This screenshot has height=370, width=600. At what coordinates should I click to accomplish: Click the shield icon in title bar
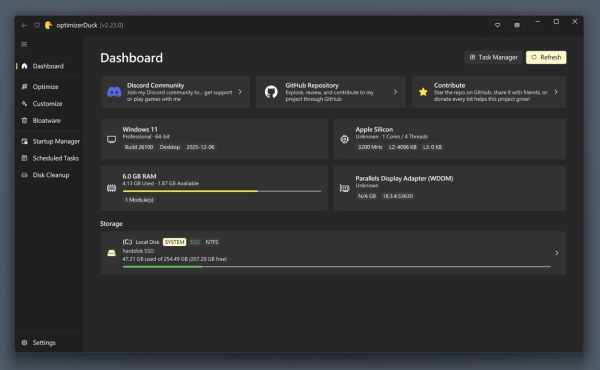(37, 25)
